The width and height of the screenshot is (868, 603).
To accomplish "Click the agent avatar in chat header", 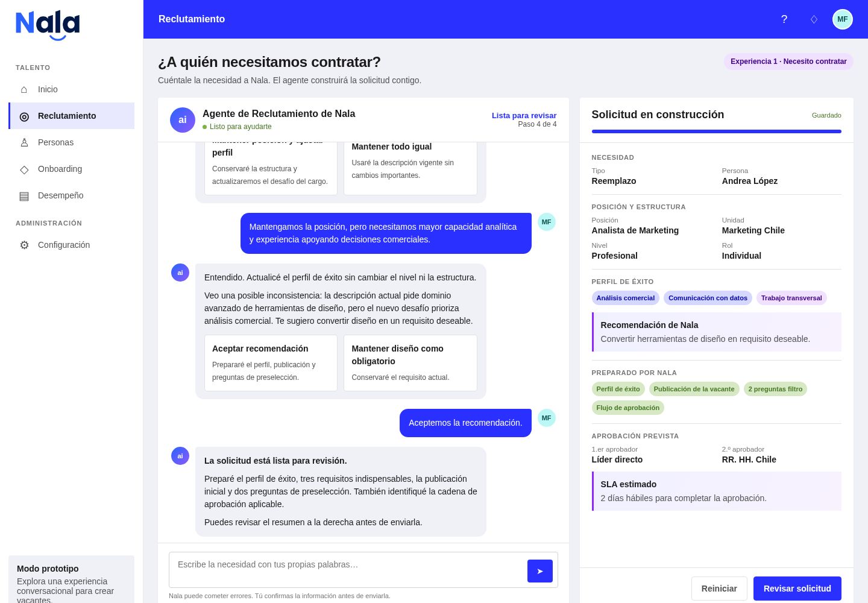I will click(x=183, y=120).
